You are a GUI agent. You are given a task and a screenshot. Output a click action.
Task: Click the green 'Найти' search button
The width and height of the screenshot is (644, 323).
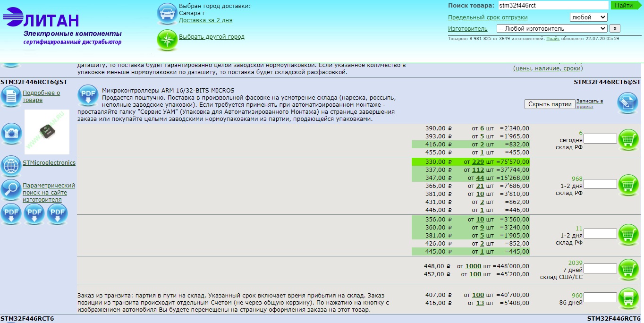[x=627, y=5]
